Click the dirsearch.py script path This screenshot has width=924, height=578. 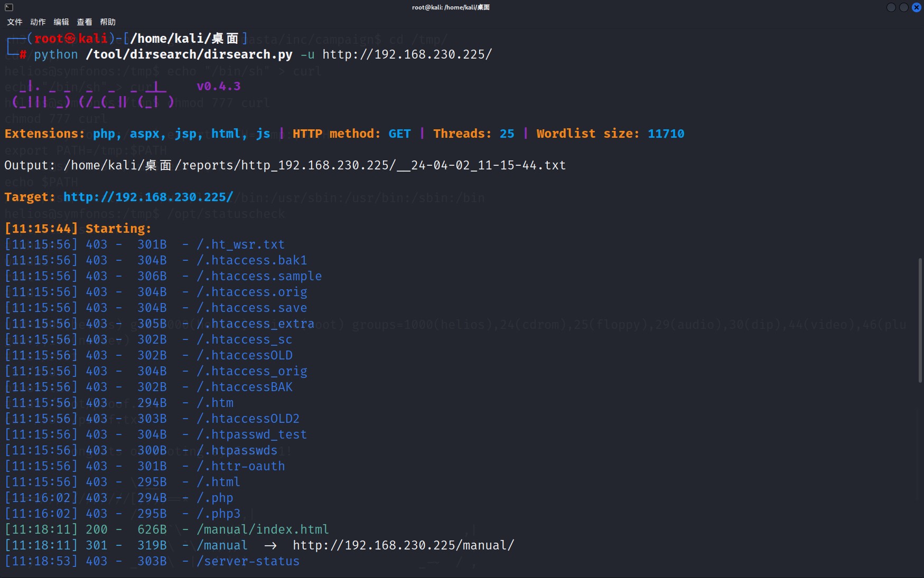click(x=189, y=54)
